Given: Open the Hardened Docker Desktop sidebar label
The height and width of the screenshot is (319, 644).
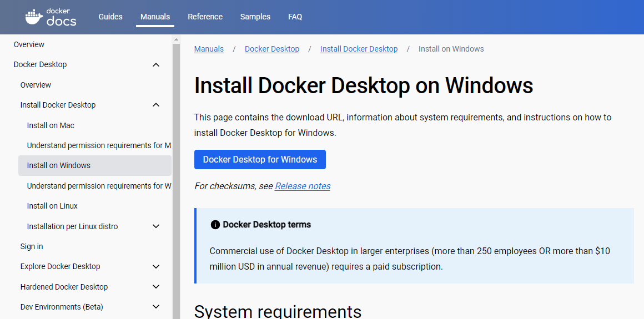Looking at the screenshot, I should 64,287.
